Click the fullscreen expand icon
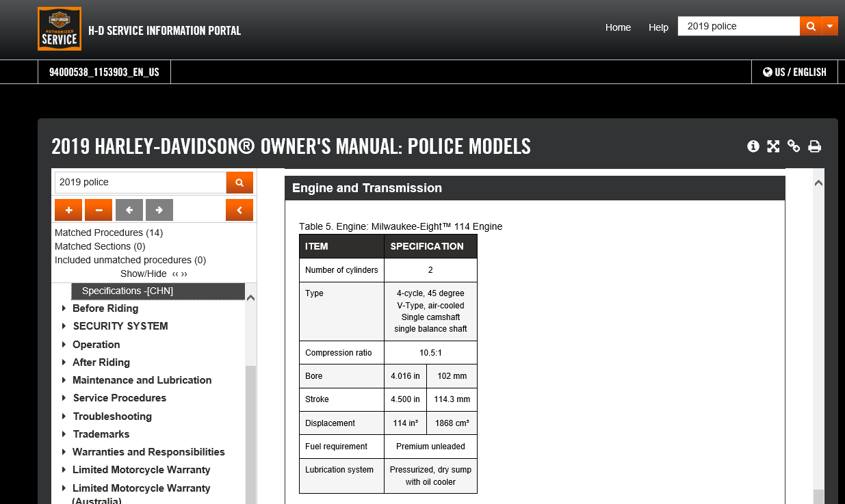Image resolution: width=845 pixels, height=504 pixels. [773, 146]
